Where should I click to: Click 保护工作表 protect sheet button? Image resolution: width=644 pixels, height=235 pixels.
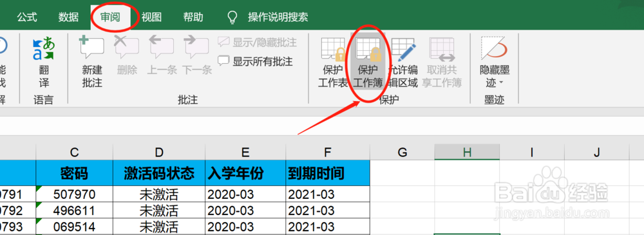point(333,62)
